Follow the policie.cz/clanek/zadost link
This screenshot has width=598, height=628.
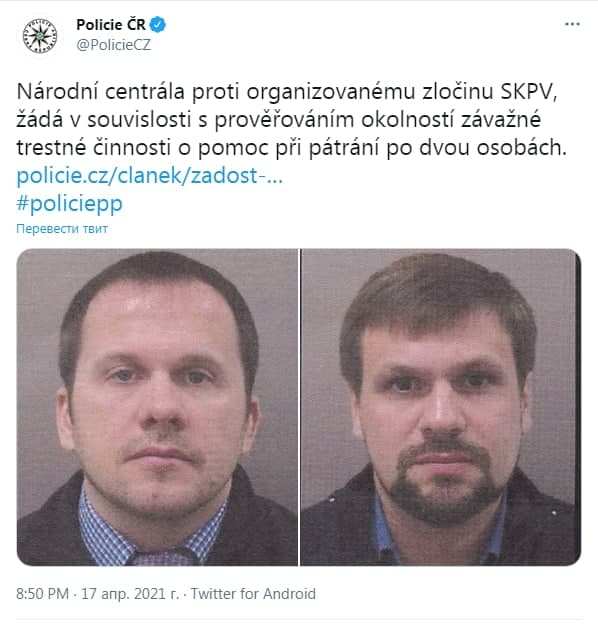click(150, 176)
